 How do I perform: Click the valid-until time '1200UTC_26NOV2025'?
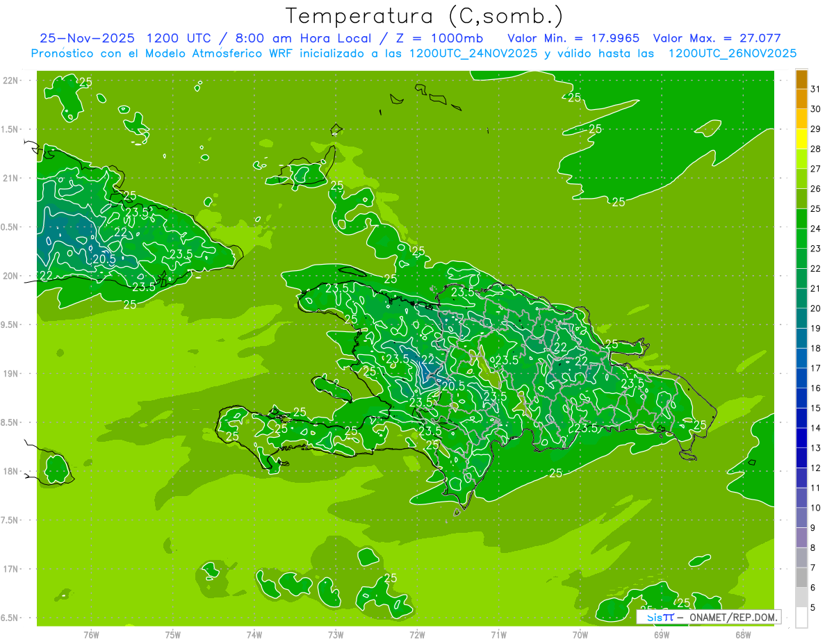(732, 53)
